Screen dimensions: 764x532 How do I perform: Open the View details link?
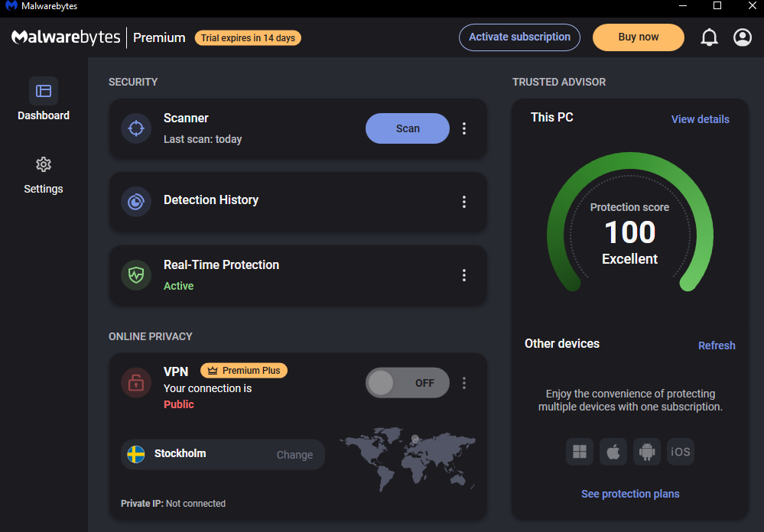(x=700, y=119)
